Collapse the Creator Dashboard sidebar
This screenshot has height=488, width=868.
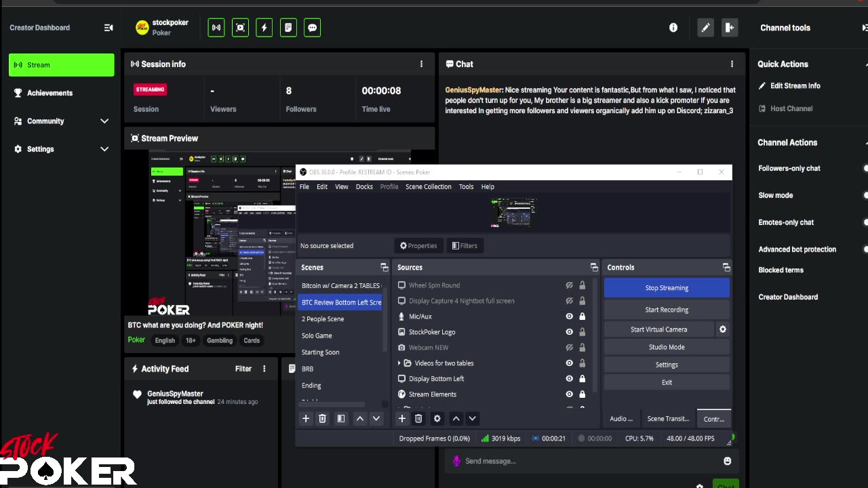(x=108, y=28)
